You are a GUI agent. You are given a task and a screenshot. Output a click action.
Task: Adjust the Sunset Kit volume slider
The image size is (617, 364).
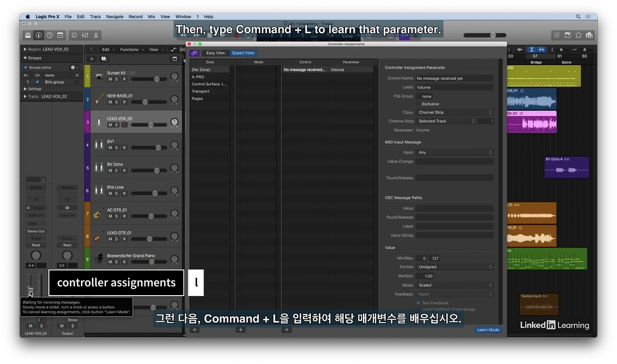click(x=150, y=79)
